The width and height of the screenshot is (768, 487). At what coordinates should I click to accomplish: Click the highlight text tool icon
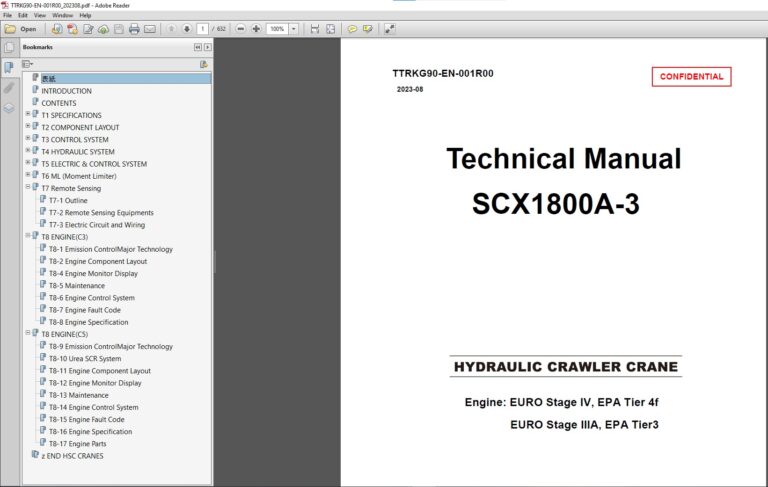point(367,29)
